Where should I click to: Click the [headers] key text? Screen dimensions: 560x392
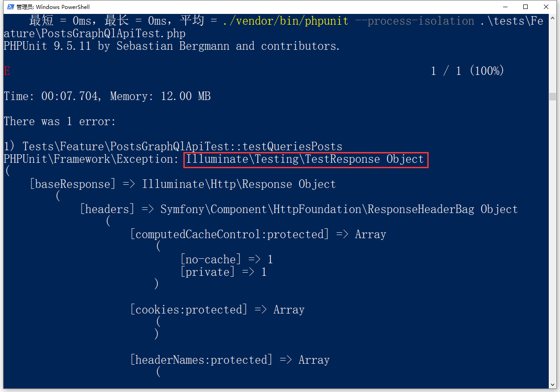pyautogui.click(x=107, y=209)
